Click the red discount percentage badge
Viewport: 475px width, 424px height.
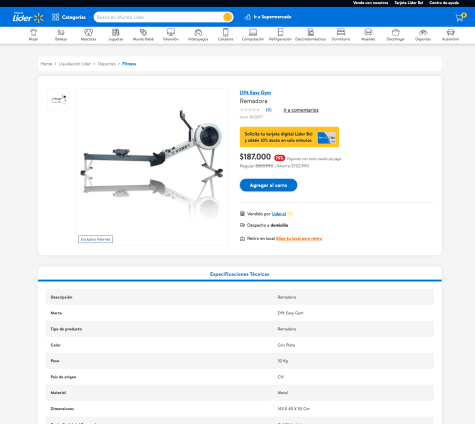[x=279, y=158]
